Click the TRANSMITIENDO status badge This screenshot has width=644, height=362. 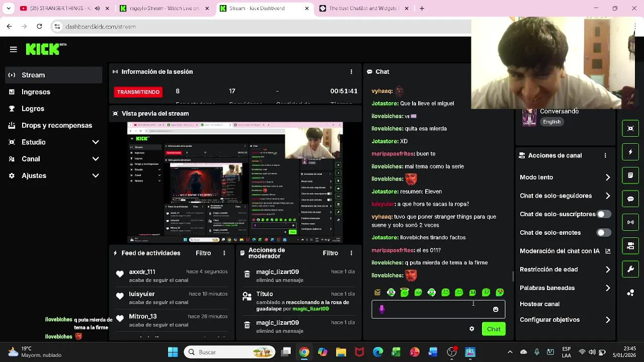click(x=138, y=92)
